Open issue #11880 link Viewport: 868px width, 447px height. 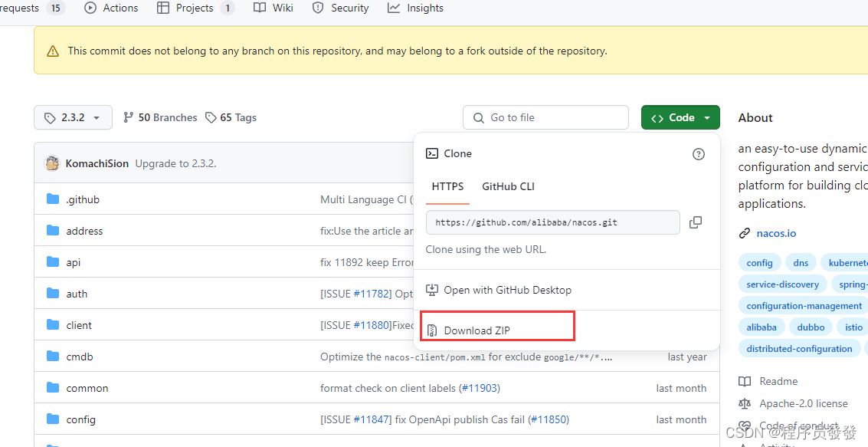372,325
